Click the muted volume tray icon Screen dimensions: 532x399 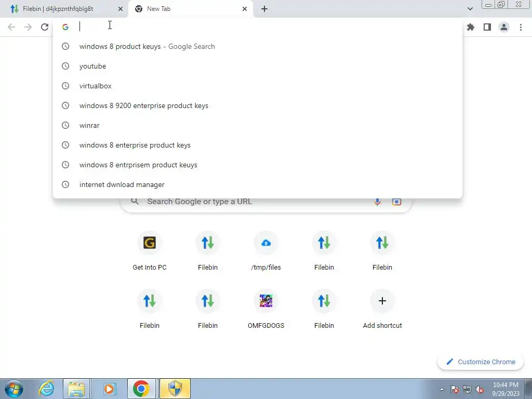480,390
